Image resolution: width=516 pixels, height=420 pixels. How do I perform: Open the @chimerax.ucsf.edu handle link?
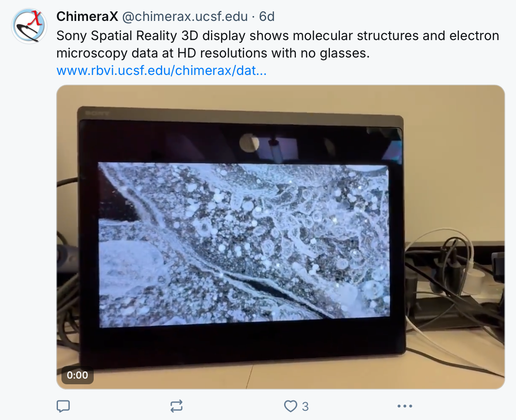click(185, 16)
